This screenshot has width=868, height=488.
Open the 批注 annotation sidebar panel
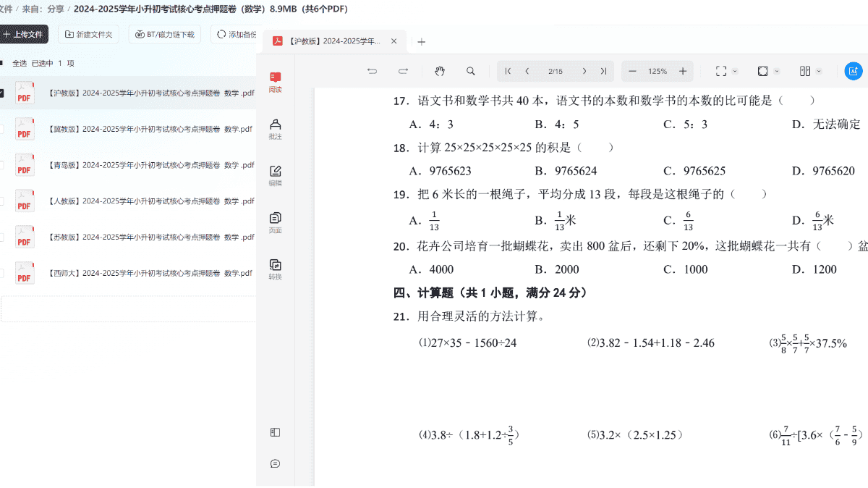click(x=275, y=129)
